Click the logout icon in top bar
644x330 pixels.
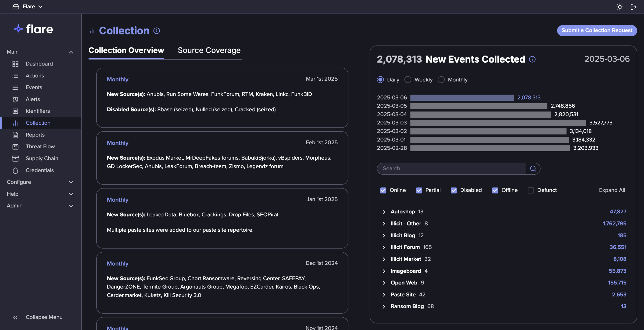(x=633, y=7)
